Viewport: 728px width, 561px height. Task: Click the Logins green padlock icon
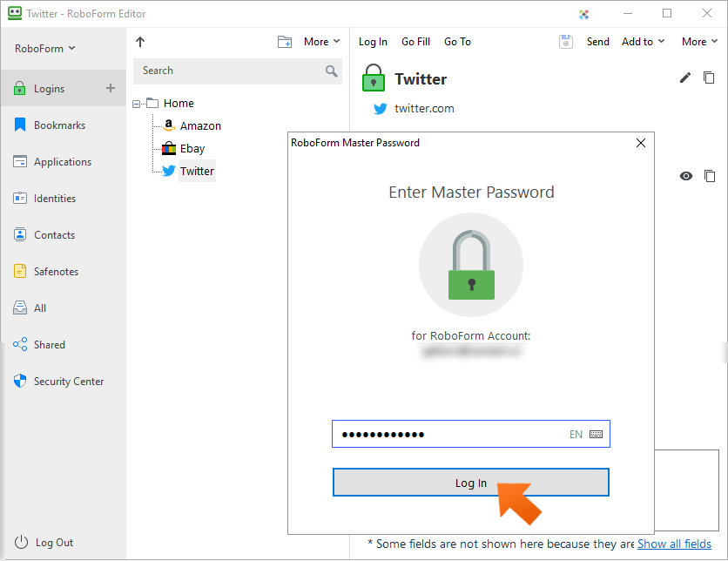coord(19,88)
